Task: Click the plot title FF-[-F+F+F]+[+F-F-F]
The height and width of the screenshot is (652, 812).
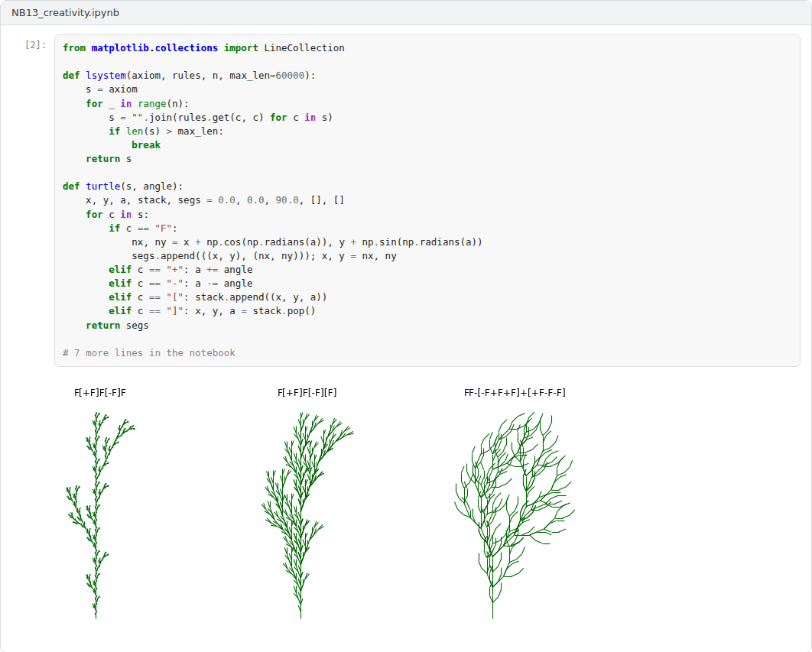Action: click(515, 393)
